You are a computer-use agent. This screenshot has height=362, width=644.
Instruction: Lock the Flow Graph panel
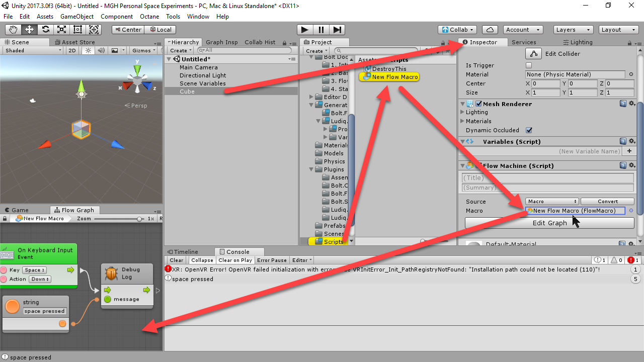5,219
